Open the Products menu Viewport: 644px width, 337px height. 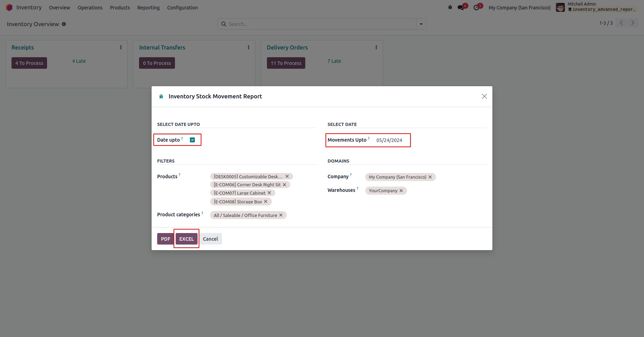pos(120,8)
